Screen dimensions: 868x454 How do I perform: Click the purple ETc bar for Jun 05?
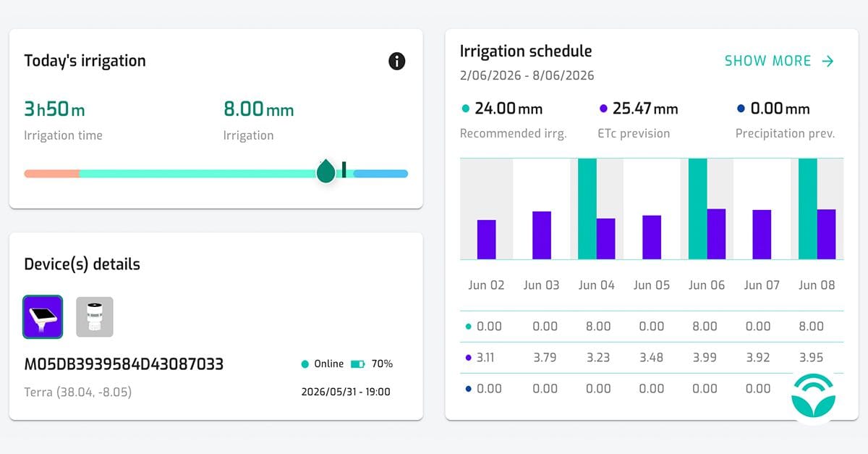(x=652, y=237)
